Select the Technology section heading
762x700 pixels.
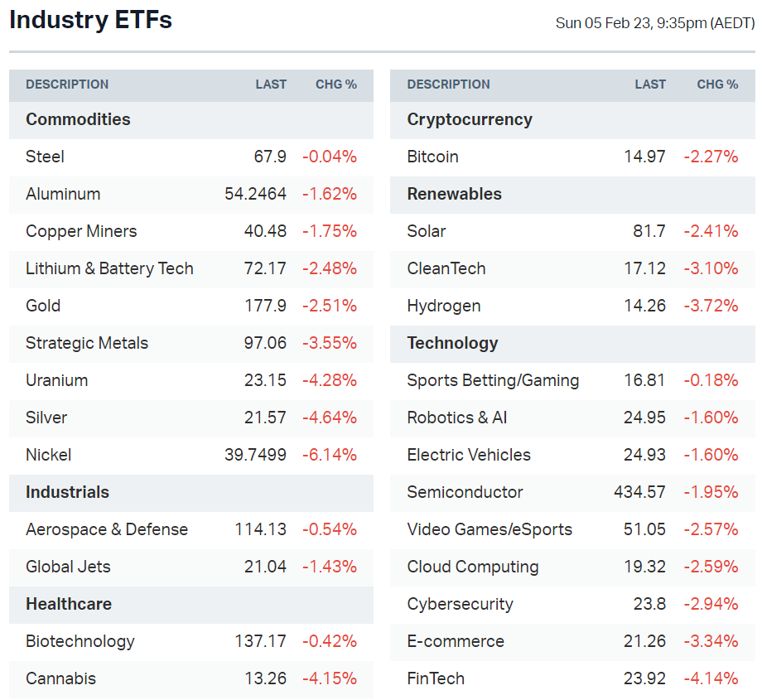pos(452,343)
